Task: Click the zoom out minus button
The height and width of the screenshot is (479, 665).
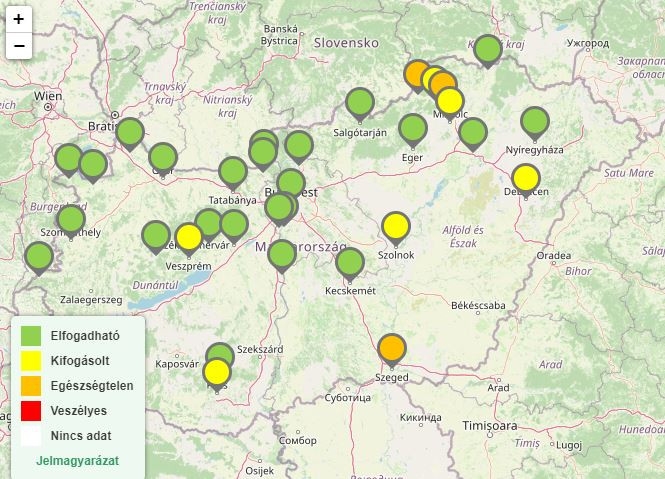Action: click(19, 46)
